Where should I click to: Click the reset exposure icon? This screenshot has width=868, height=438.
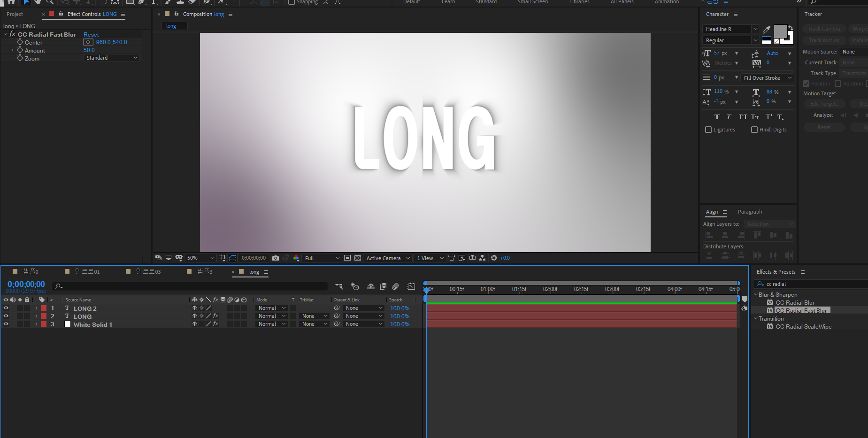494,258
